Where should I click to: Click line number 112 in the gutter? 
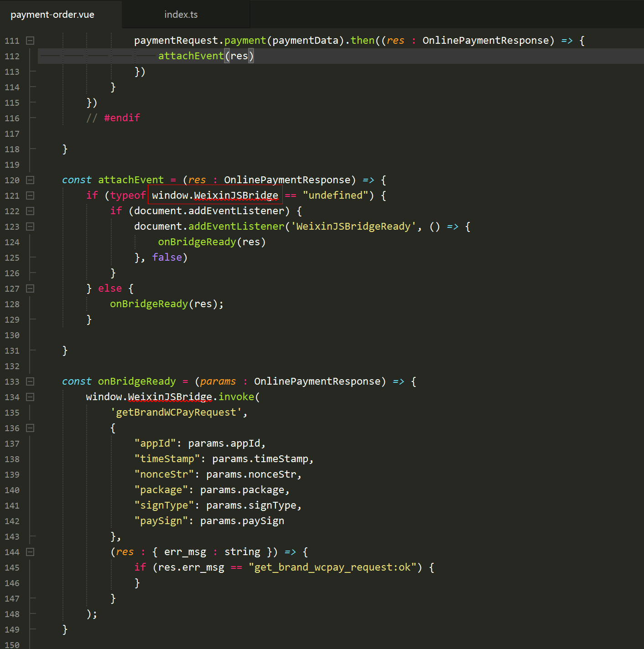12,57
